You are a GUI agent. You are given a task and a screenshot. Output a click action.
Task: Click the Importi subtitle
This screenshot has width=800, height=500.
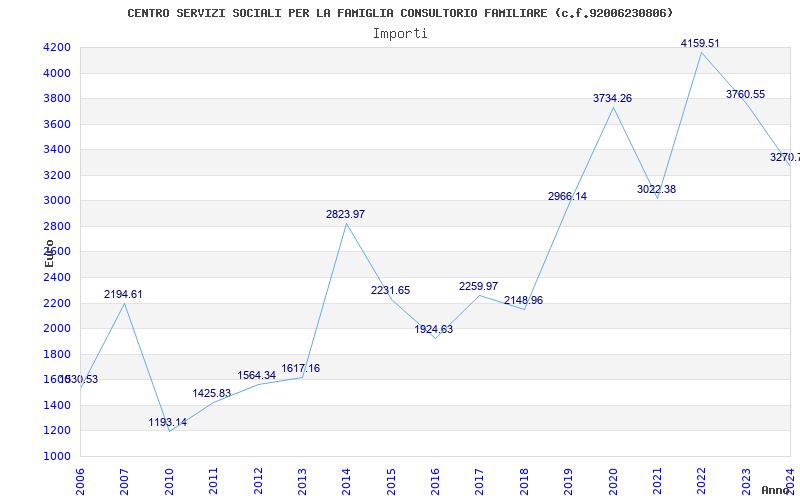(400, 34)
